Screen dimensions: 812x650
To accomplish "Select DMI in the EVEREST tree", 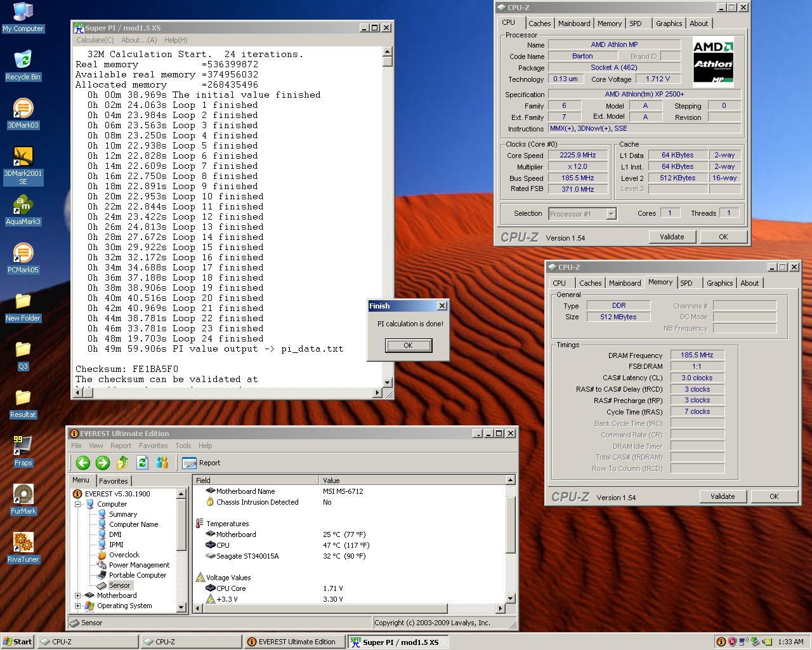I will pyautogui.click(x=115, y=534).
